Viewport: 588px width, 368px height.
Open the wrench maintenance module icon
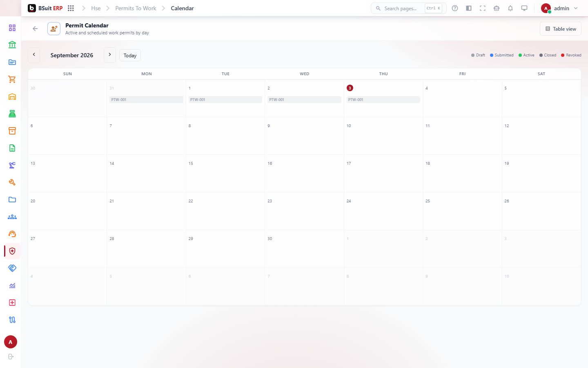coord(12,182)
